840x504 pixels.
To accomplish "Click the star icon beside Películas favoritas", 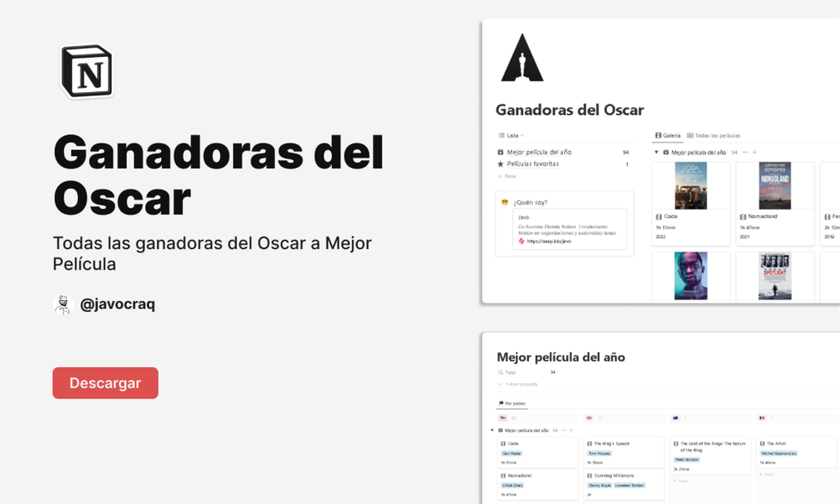I will [501, 164].
